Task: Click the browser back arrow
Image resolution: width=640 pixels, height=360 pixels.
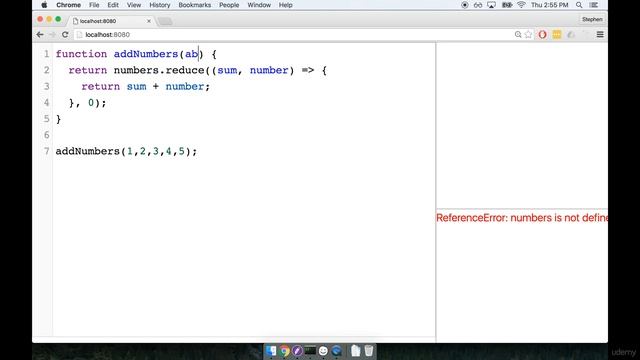Action: 40,35
